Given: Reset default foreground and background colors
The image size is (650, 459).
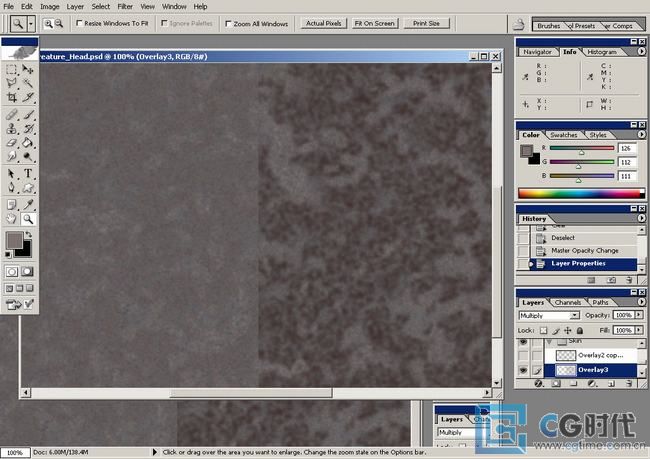Looking at the screenshot, I should tap(8, 254).
